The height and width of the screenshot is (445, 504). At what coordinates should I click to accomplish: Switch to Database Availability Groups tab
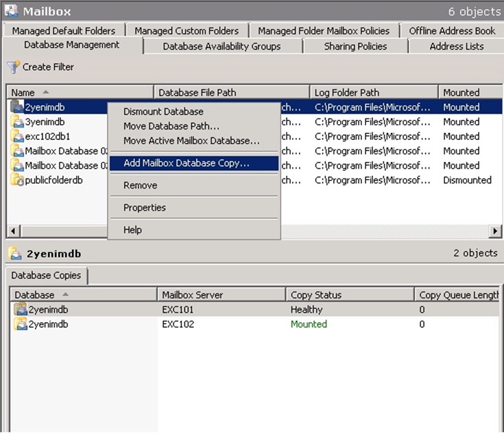click(x=221, y=47)
